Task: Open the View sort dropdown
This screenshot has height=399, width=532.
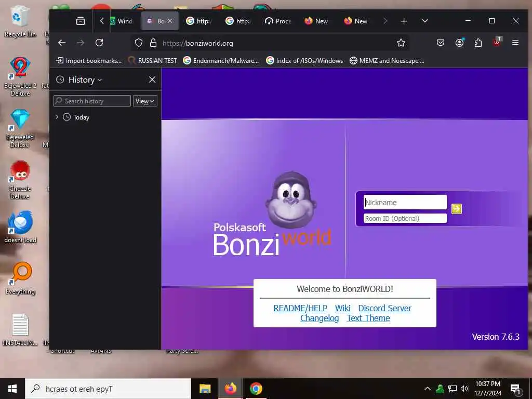Action: [x=145, y=101]
